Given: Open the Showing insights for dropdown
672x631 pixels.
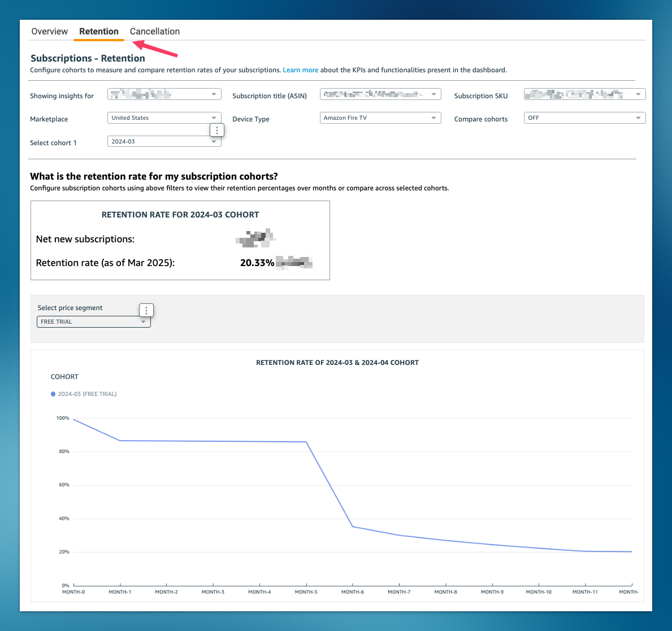Looking at the screenshot, I should [x=164, y=94].
